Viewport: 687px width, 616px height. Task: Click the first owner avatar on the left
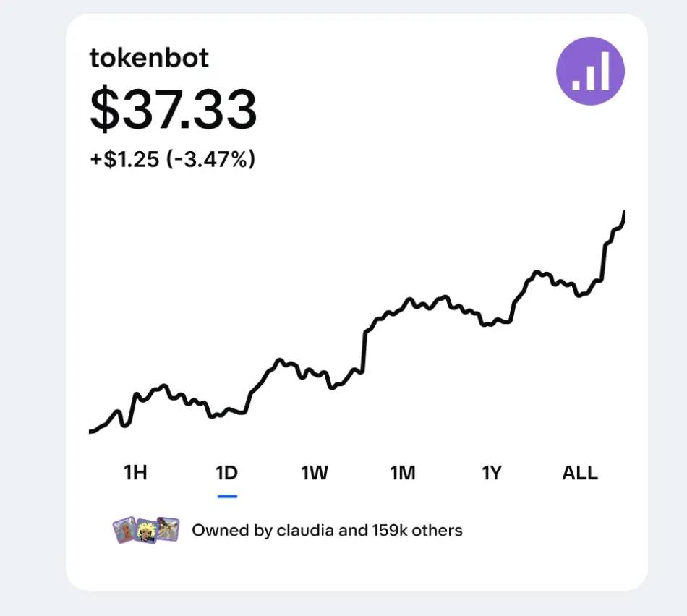pyautogui.click(x=124, y=531)
